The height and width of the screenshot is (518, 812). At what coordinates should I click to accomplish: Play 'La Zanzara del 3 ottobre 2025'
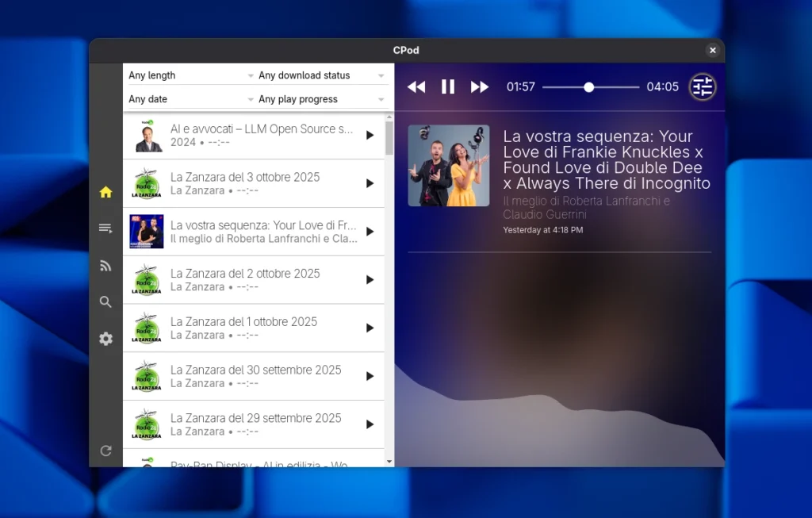[370, 182]
